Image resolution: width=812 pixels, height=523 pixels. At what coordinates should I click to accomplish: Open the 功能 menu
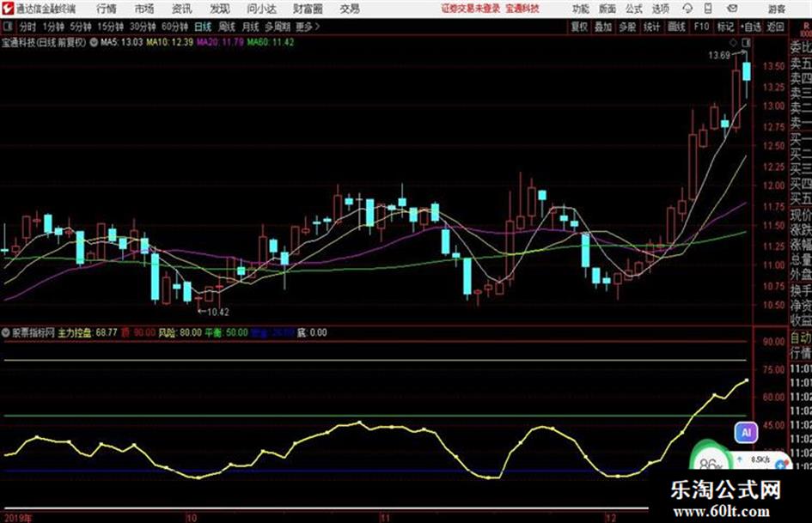(581, 9)
